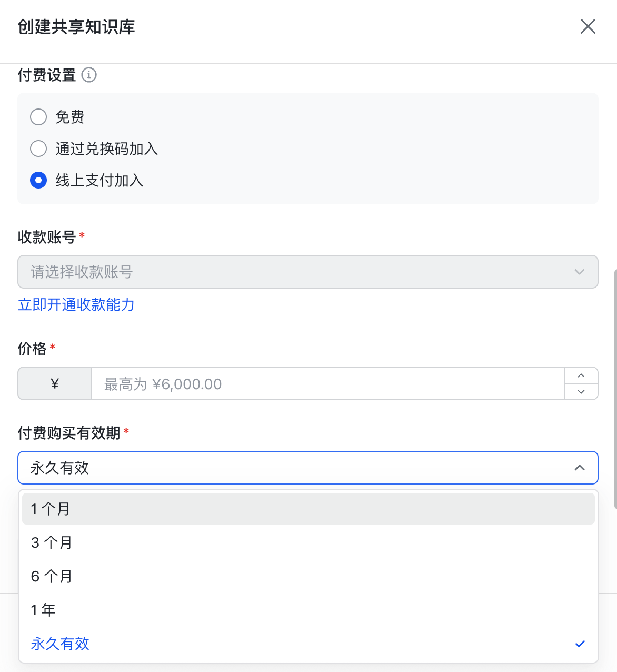Viewport: 617px width, 672px height.
Task: Select 线上支付加入 radio button
Action: tap(38, 180)
